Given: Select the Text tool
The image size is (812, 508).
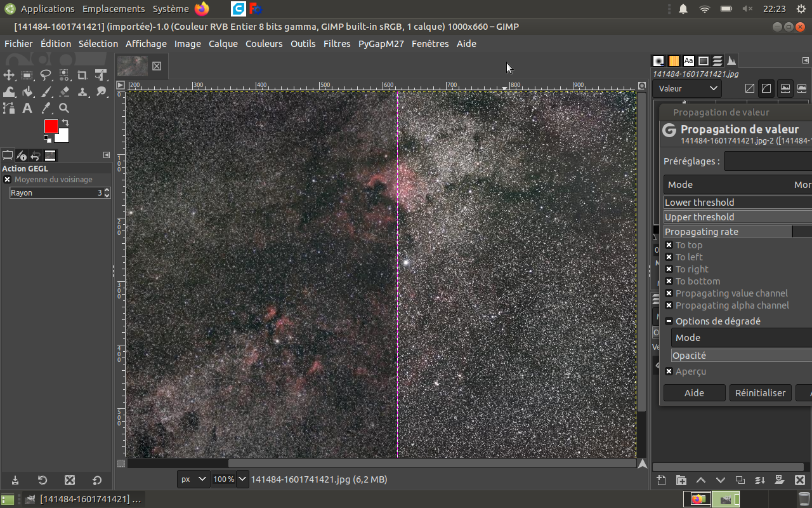Looking at the screenshot, I should pos(27,108).
